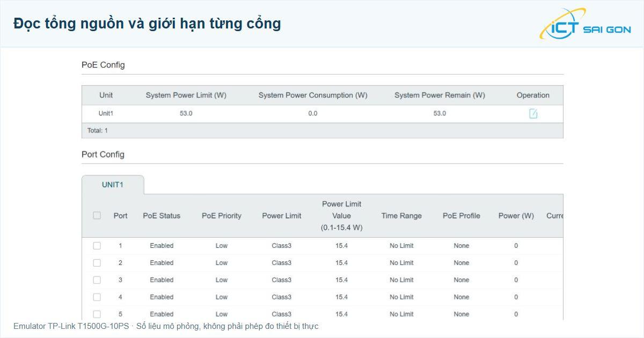Click the System Power Remain (W) header

(440, 95)
